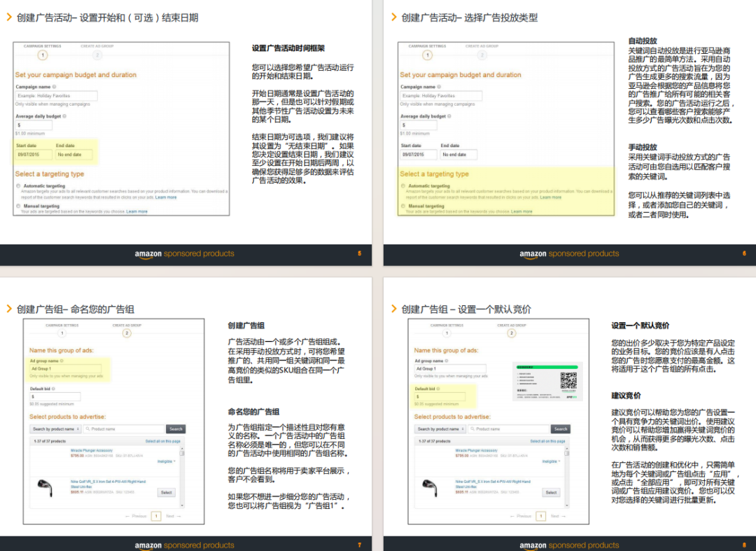
Task: Select Automatic targeting radio on slide 6
Action: [403, 186]
